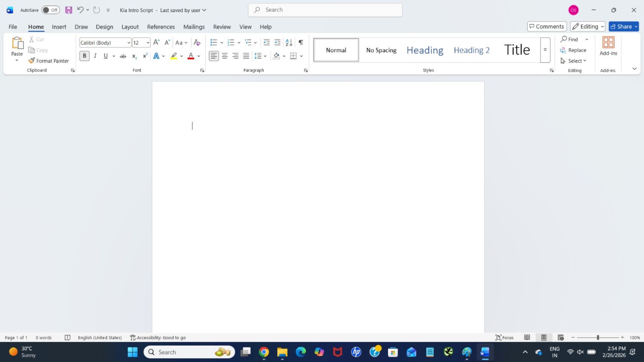Show paragraph marks with Show/Hide
Image resolution: width=644 pixels, height=362 pixels.
(x=300, y=42)
